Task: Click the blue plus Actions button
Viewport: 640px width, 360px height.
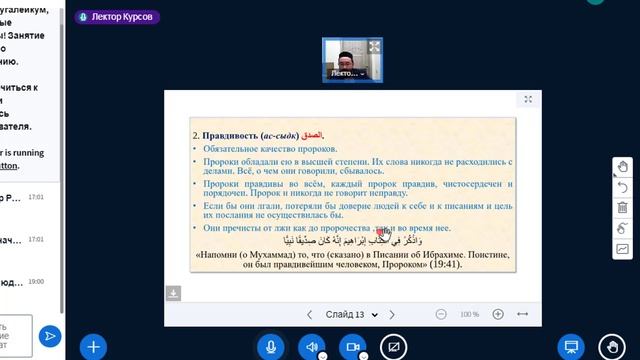Action: point(93,347)
